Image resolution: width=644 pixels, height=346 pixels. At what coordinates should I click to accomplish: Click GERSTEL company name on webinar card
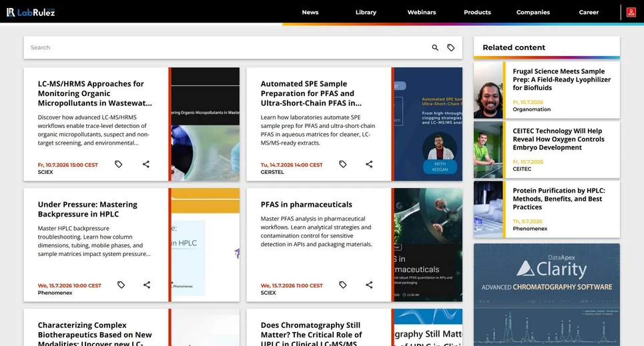(272, 172)
